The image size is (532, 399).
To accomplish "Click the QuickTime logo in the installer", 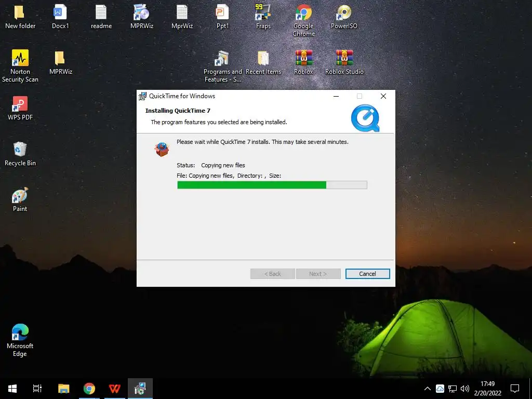I will click(x=365, y=118).
